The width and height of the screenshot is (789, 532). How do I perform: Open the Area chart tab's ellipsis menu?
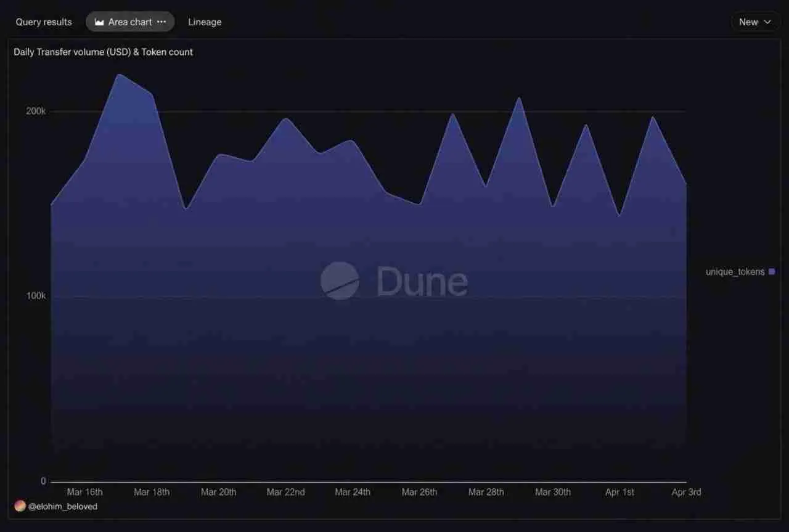pyautogui.click(x=161, y=22)
